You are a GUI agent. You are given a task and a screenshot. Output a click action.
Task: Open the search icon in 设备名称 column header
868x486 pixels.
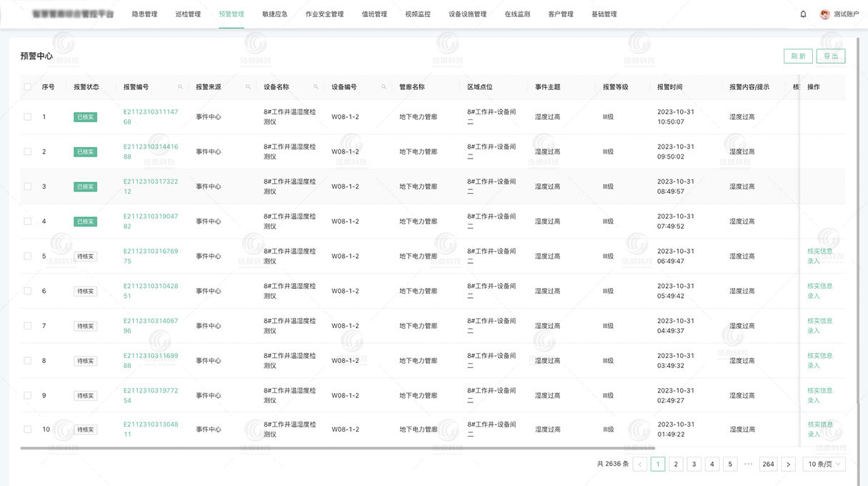(314, 86)
